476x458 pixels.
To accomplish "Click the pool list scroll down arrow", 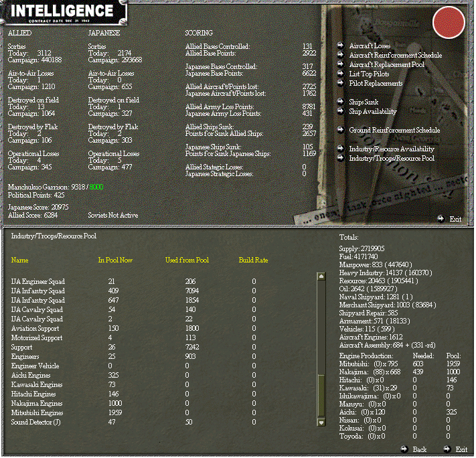I will pyautogui.click(x=321, y=422).
